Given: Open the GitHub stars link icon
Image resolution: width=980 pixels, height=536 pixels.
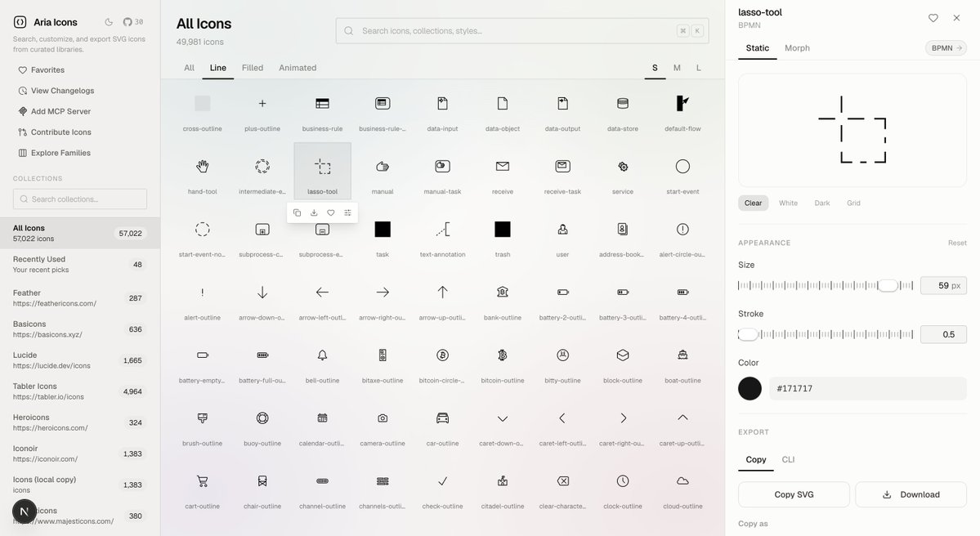Looking at the screenshot, I should click(128, 22).
